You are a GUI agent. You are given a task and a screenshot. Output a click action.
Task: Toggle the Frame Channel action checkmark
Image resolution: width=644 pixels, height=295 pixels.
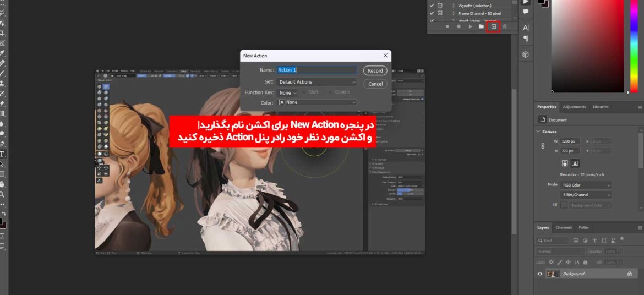tap(432, 14)
